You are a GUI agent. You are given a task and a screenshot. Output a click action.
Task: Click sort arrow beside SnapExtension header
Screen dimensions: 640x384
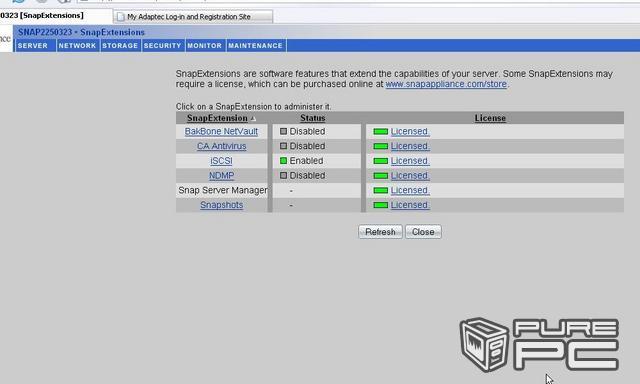coord(253,118)
